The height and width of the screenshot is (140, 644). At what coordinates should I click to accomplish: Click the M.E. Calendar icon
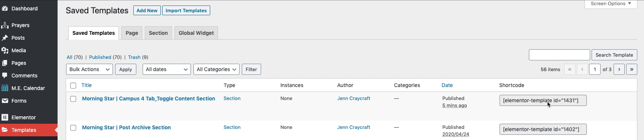pos(5,88)
